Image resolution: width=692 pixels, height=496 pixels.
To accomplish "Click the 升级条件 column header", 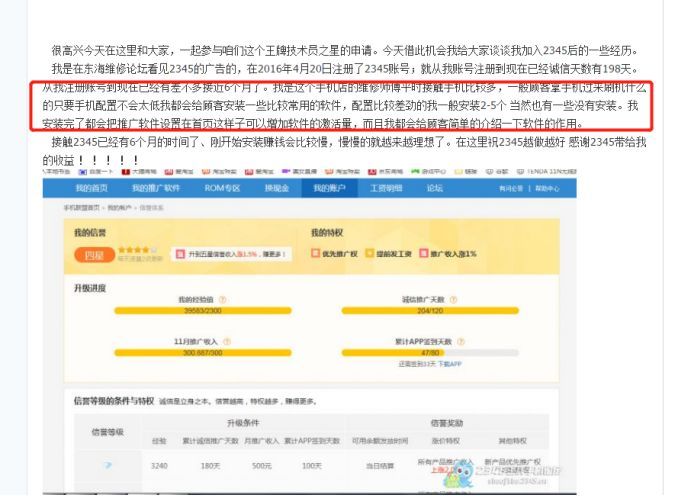I will coord(243,423).
